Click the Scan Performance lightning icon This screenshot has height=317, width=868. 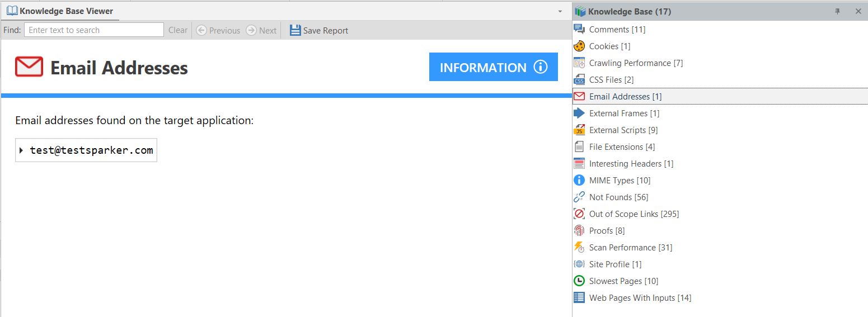click(579, 248)
